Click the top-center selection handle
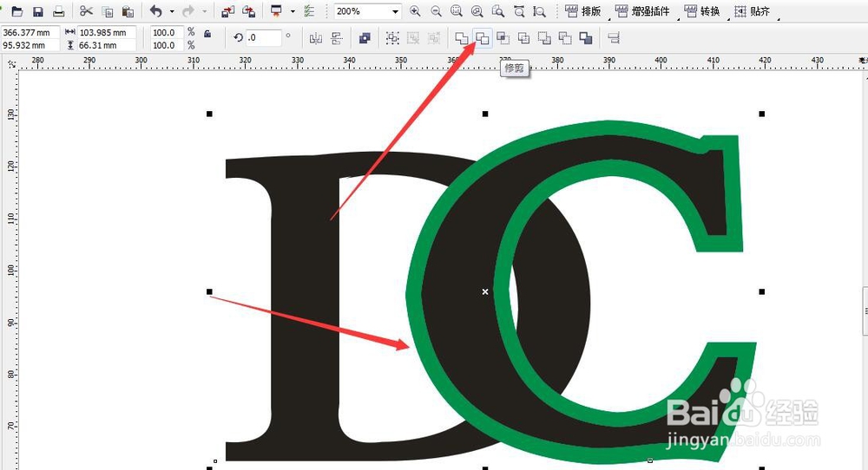The height and width of the screenshot is (470, 868). pyautogui.click(x=485, y=114)
